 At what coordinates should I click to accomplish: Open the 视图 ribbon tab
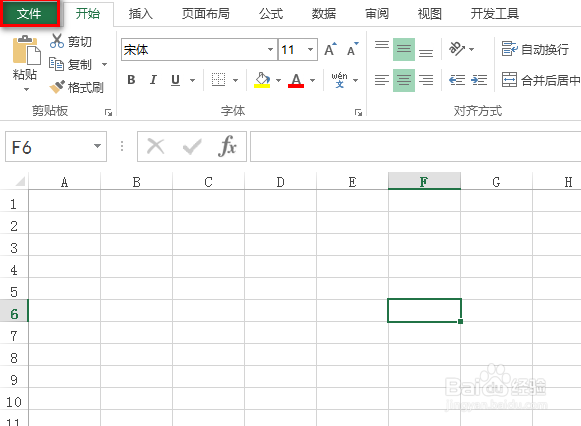click(429, 14)
